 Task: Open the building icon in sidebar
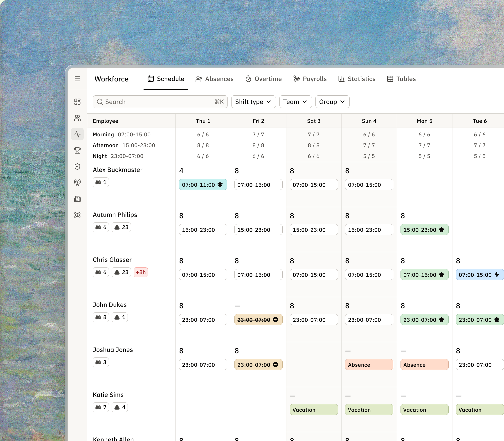[77, 199]
